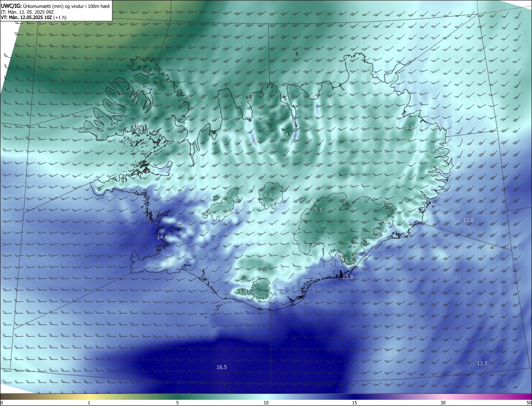Click the 6.3 value in northeast Iceland

[409, 127]
